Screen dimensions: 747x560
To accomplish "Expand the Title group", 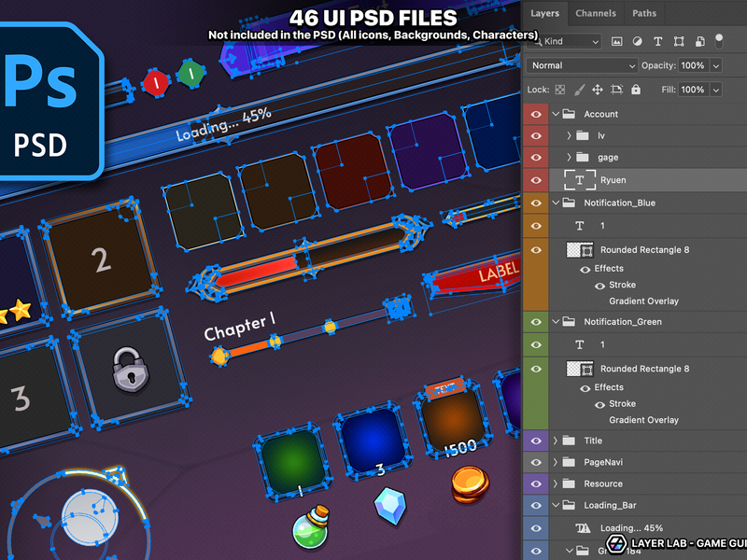I will (556, 441).
